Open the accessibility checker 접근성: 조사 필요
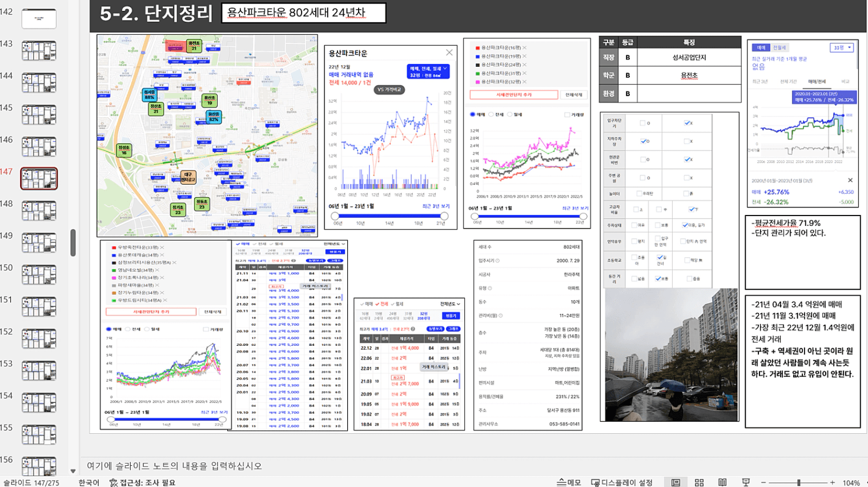 [x=142, y=482]
